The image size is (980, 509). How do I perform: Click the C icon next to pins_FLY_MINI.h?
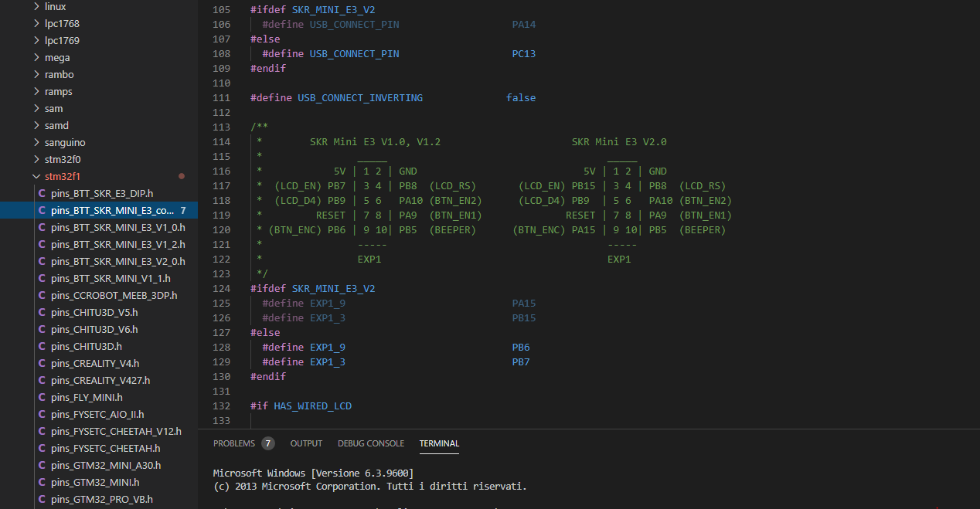pyautogui.click(x=42, y=397)
